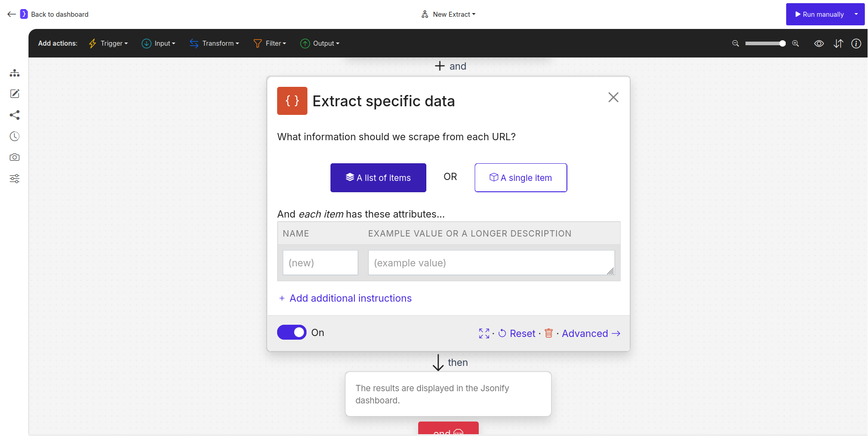The width and height of the screenshot is (868, 436).
Task: Open the info icon in the toolbar
Action: [x=856, y=43]
